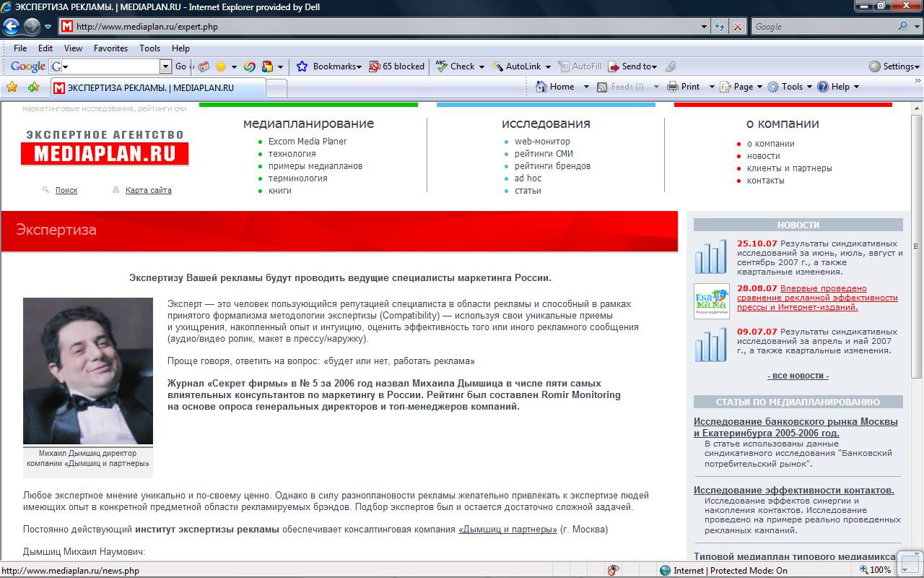Click the «Дымшиц и партнеры» company link
The image size is (924, 578).
click(x=507, y=530)
